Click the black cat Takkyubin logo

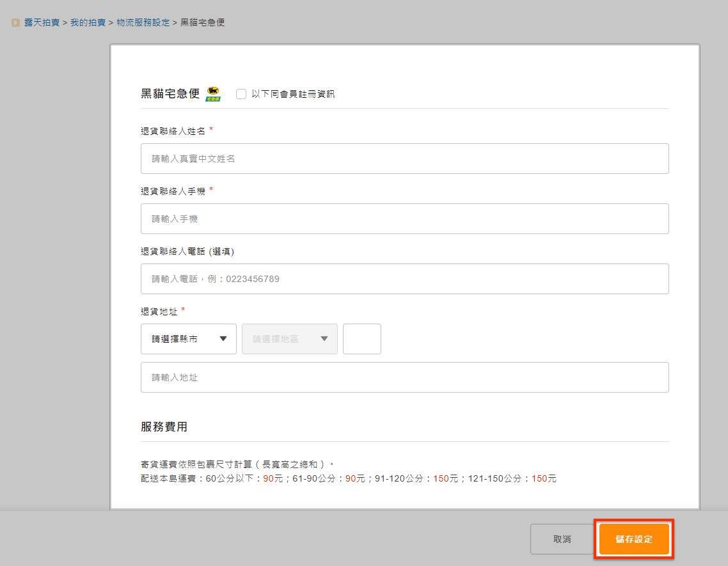(212, 94)
